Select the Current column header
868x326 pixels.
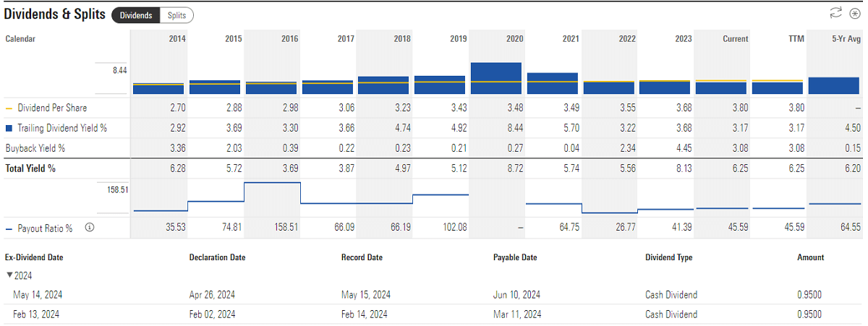coord(736,39)
